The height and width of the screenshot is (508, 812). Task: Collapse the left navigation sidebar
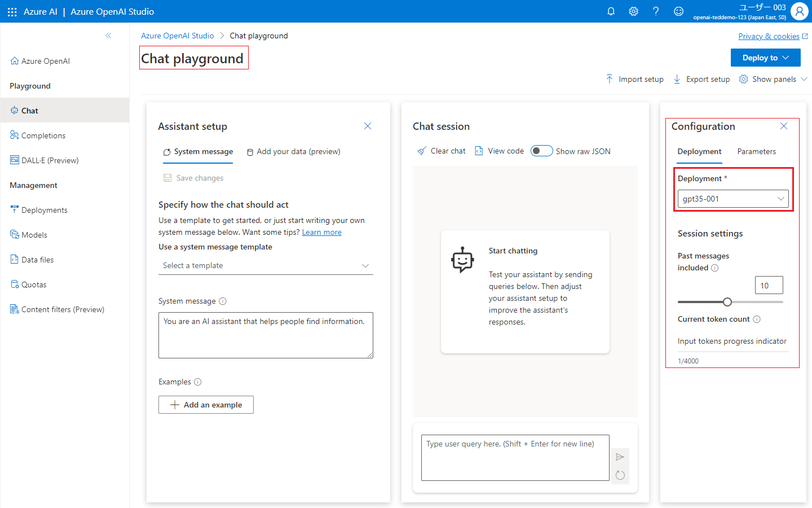tap(108, 36)
